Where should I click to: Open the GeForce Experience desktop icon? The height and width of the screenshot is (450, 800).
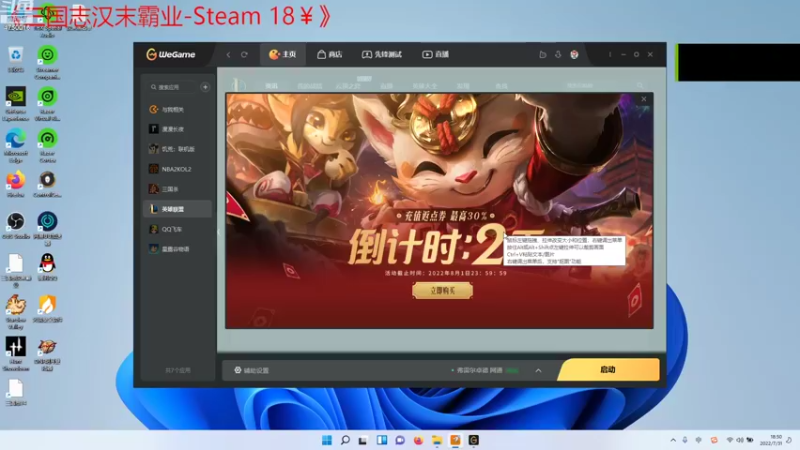click(x=16, y=104)
